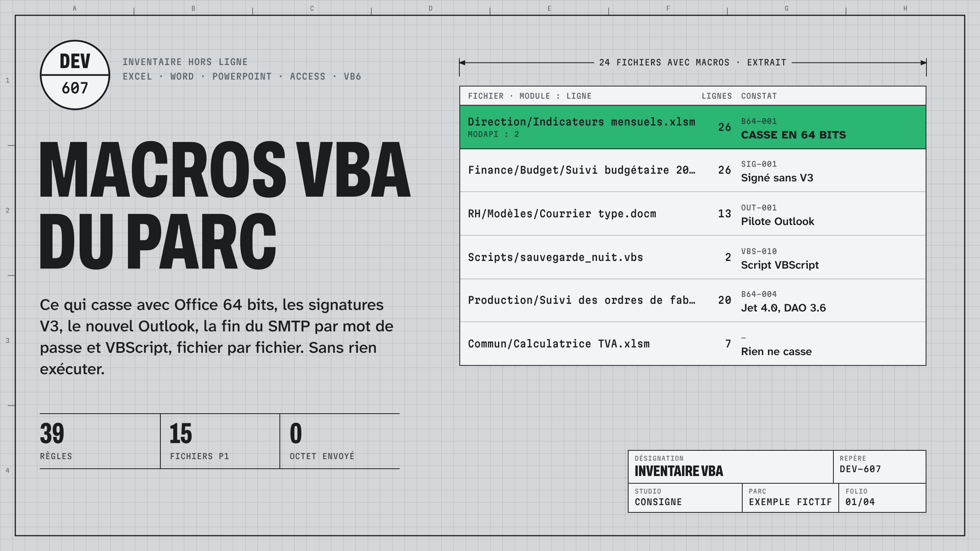Click the 'CASSE EN 64 BITS' finding
Viewport: 980px width, 551px height.
793,135
